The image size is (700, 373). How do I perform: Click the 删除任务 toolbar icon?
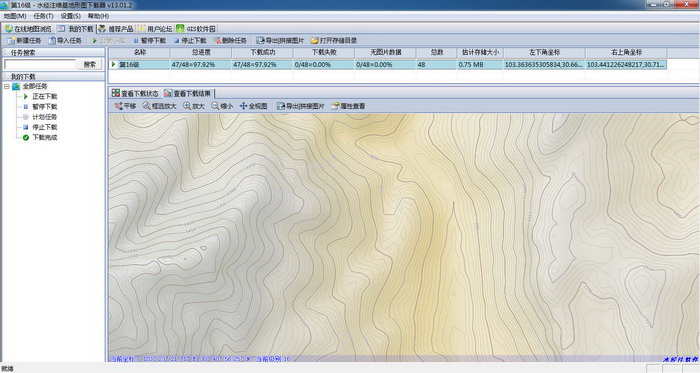pyautogui.click(x=218, y=41)
